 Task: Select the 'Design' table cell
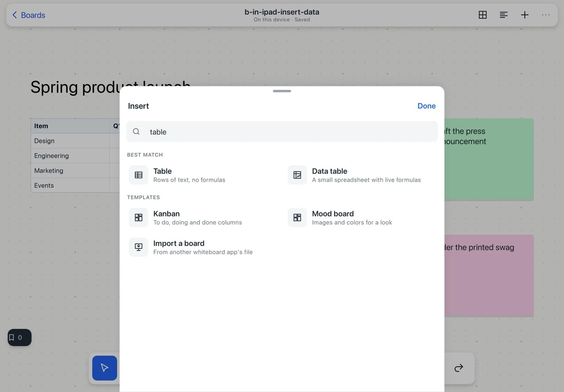pos(70,141)
